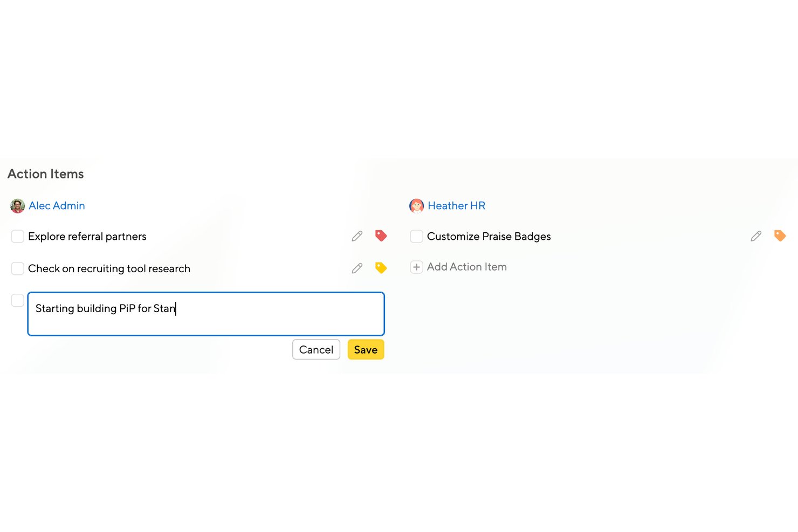The image size is (798, 532).
Task: Check off Customize Praise Badges
Action: [x=417, y=236]
